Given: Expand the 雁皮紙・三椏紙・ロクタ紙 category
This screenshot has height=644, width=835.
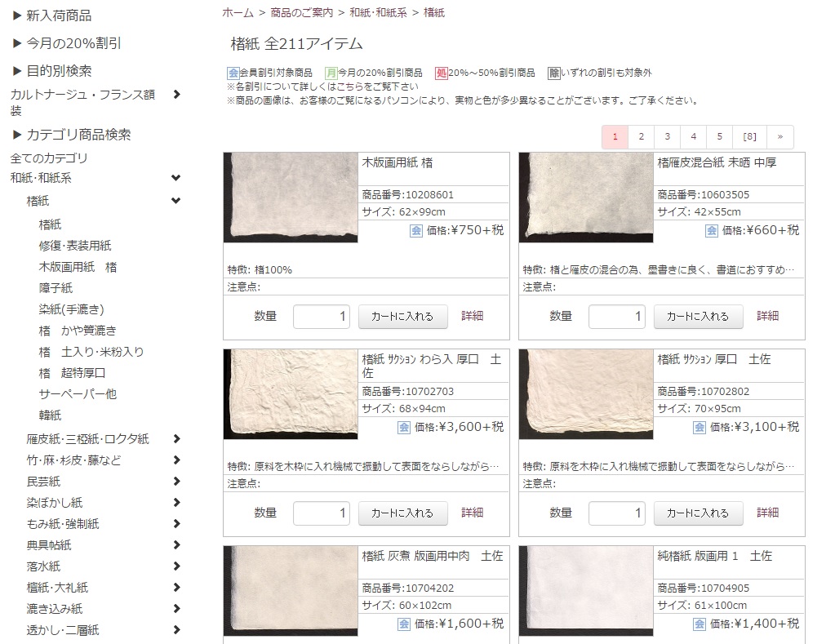Looking at the screenshot, I should coord(177,439).
